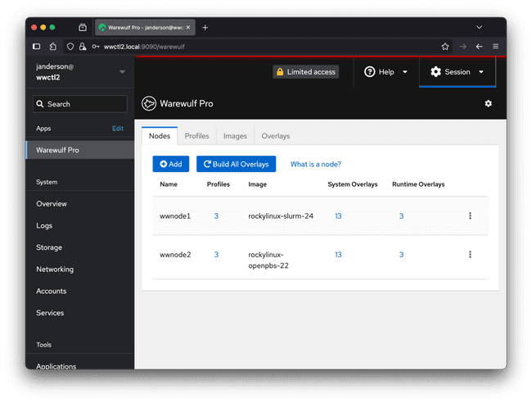
Task: Switch to the Profiles tab
Action: (x=196, y=136)
